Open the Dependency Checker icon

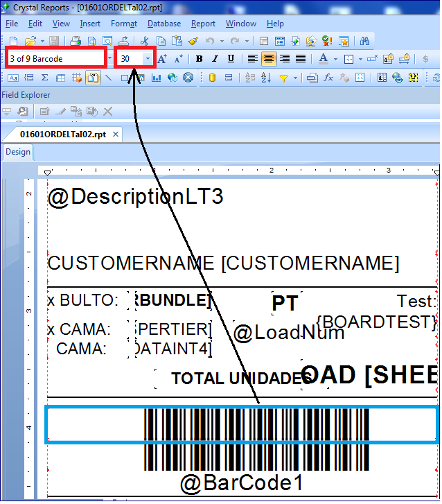327,41
